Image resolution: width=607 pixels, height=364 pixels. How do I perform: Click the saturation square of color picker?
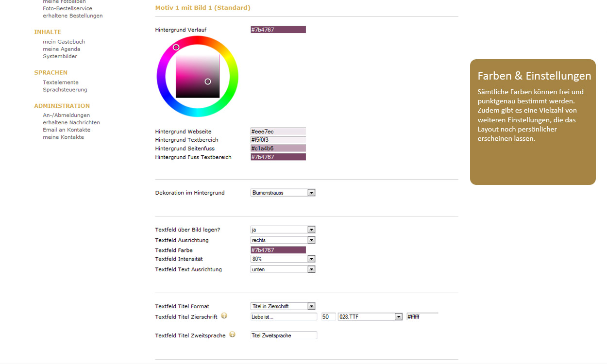click(197, 76)
